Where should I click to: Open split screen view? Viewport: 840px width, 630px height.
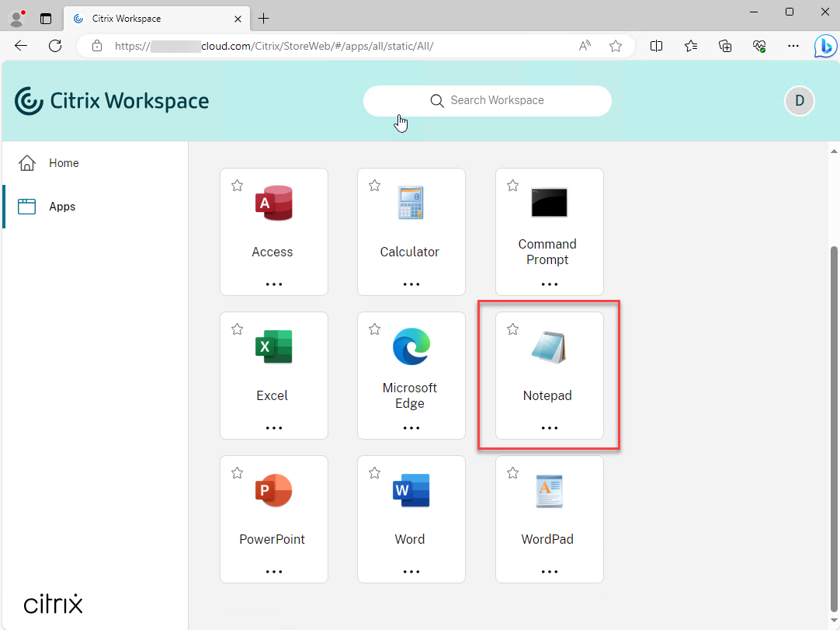(x=656, y=46)
